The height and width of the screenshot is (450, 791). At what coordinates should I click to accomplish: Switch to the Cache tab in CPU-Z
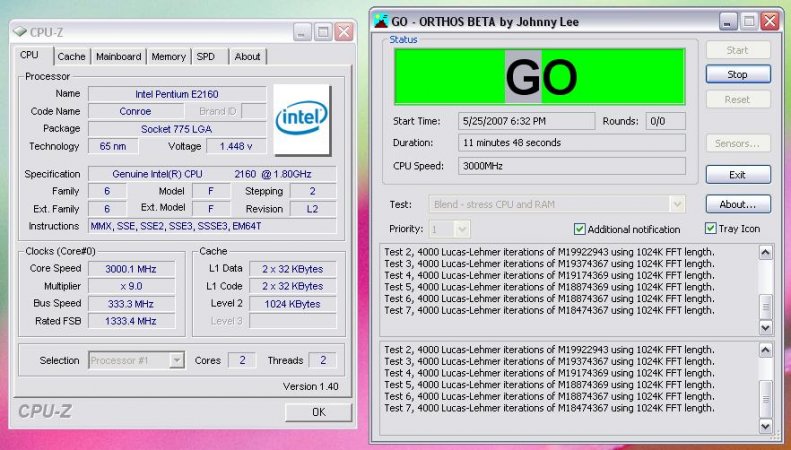[71, 57]
